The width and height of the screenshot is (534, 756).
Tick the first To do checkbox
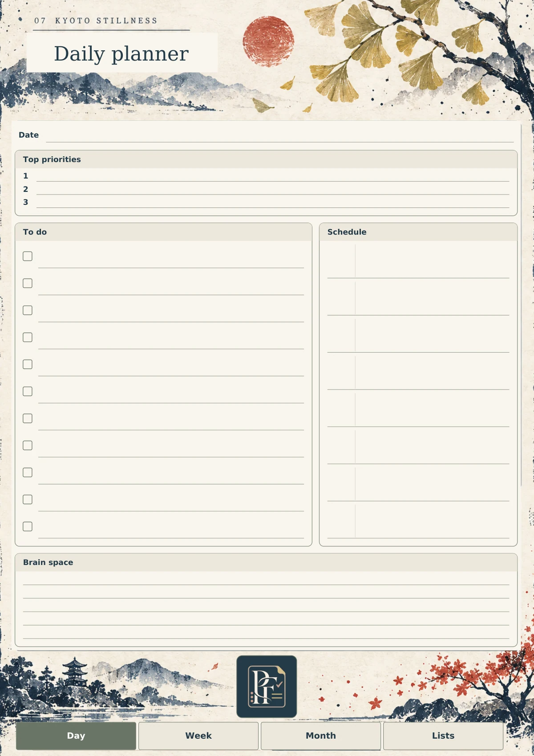pyautogui.click(x=28, y=256)
